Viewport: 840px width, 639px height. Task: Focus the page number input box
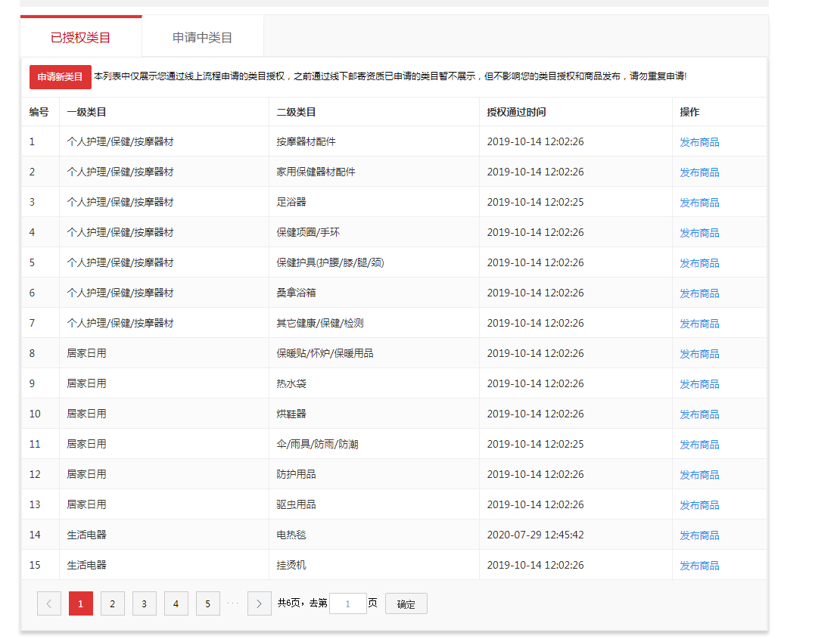click(x=348, y=603)
